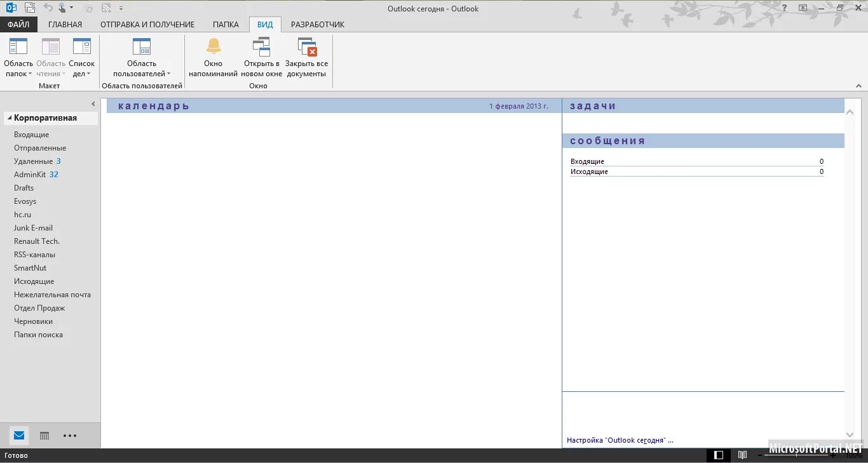Image resolution: width=868 pixels, height=463 pixels.
Task: Adjust the zoom slider in status bar
Action: pos(797,455)
